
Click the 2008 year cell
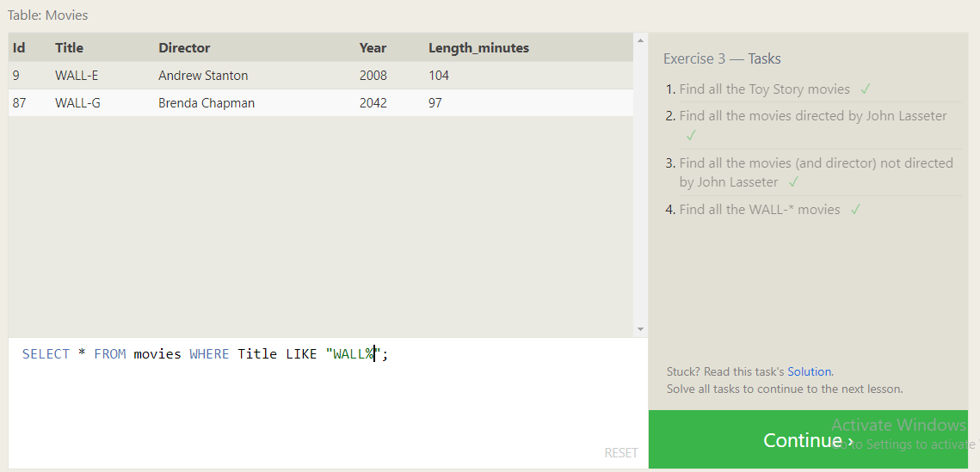[373, 76]
